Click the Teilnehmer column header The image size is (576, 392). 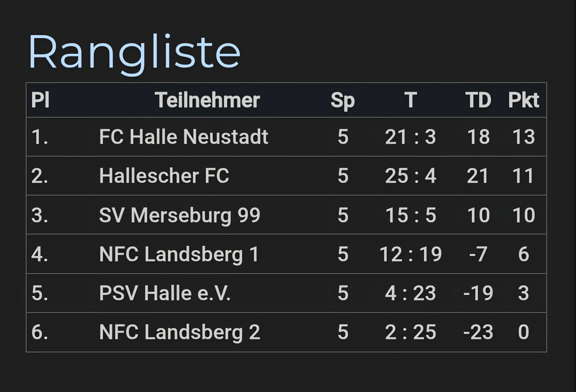(x=207, y=100)
